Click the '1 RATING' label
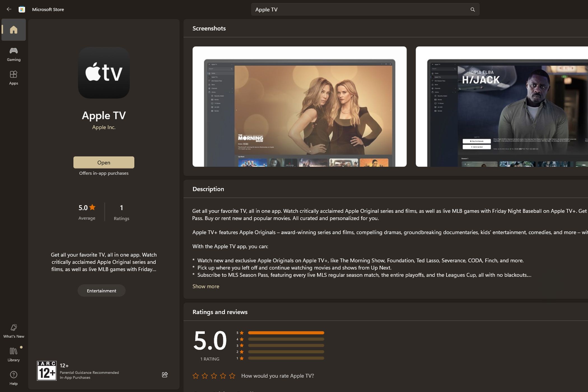 point(210,359)
